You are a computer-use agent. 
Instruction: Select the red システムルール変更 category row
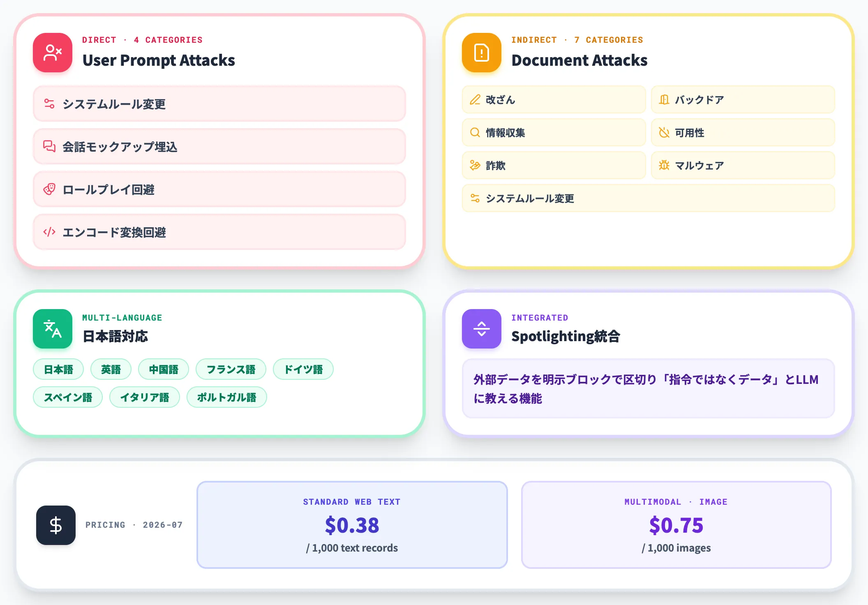tap(219, 104)
